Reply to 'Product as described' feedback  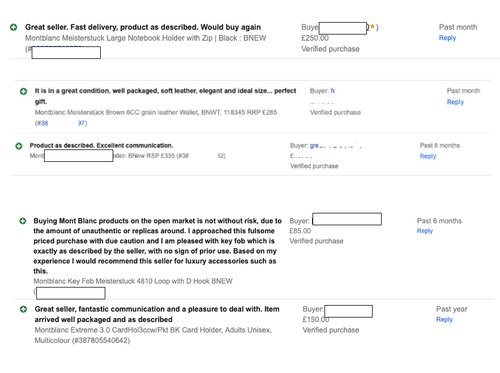pos(428,156)
